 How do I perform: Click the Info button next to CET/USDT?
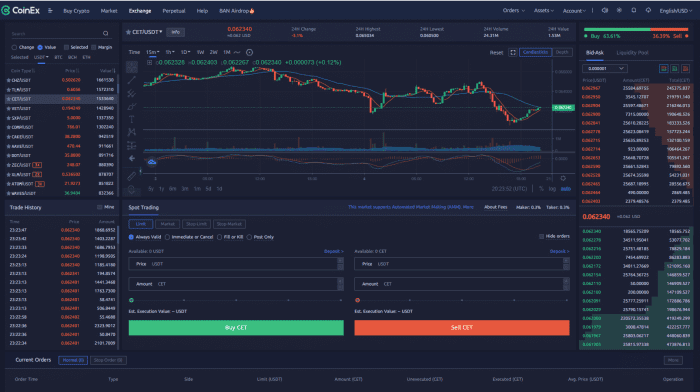tap(175, 32)
